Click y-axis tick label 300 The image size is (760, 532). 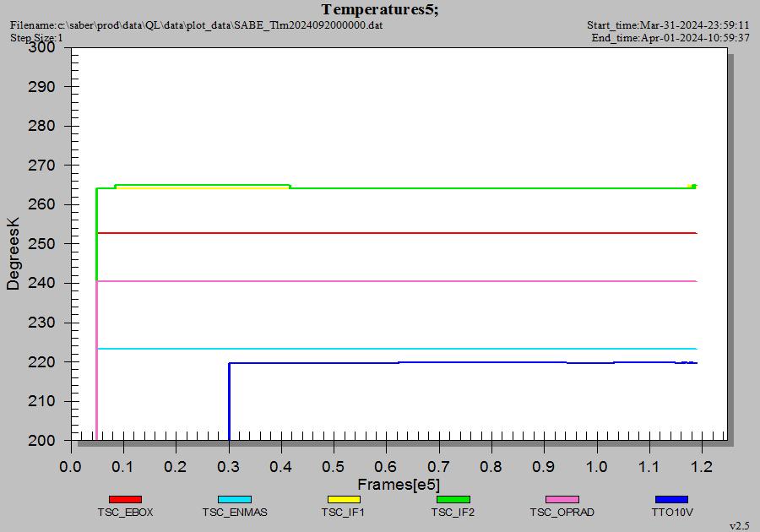41,47
